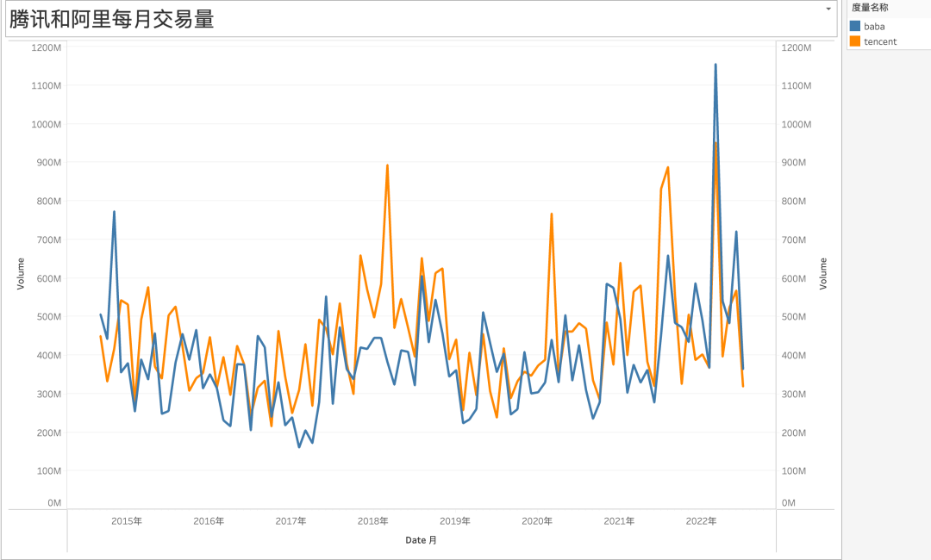
Task: Open the dropdown arrow beside the chart title
Action: pos(828,9)
